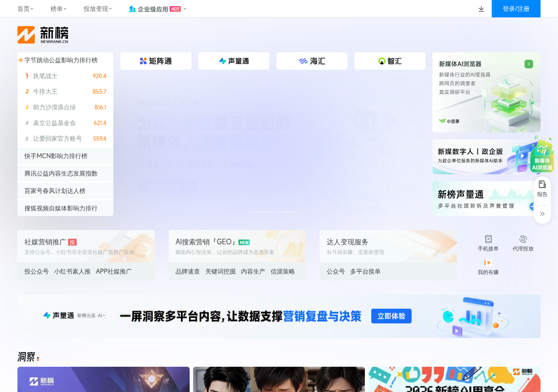
Task: Expand the 投放变现 menu
Action: [98, 9]
